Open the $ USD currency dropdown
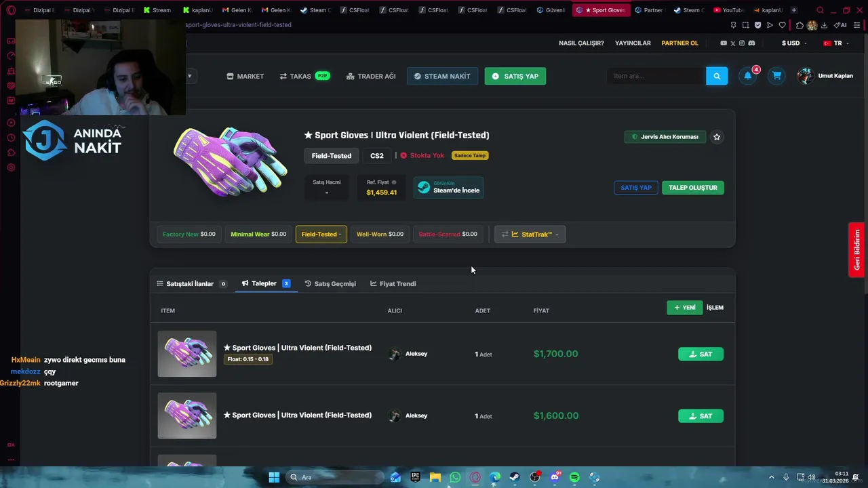This screenshot has width=868, height=488. [x=794, y=43]
